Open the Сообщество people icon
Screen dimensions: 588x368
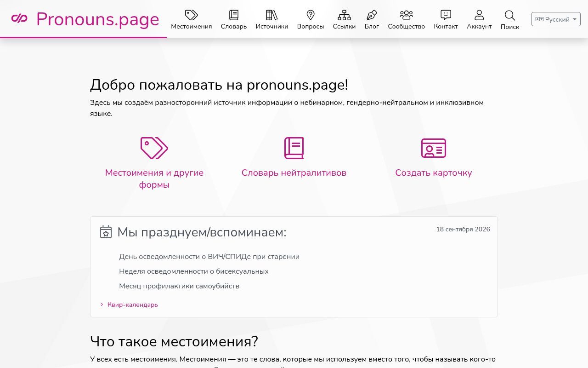coord(407,15)
